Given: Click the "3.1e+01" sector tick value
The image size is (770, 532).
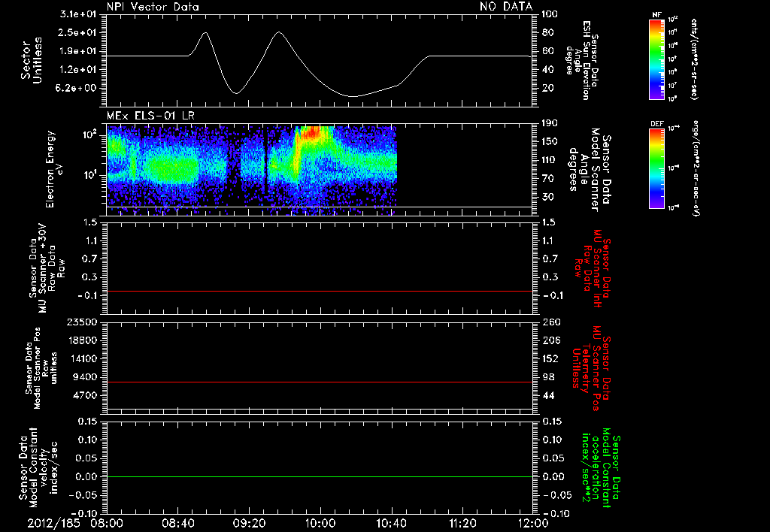Looking at the screenshot, I should coord(78,14).
